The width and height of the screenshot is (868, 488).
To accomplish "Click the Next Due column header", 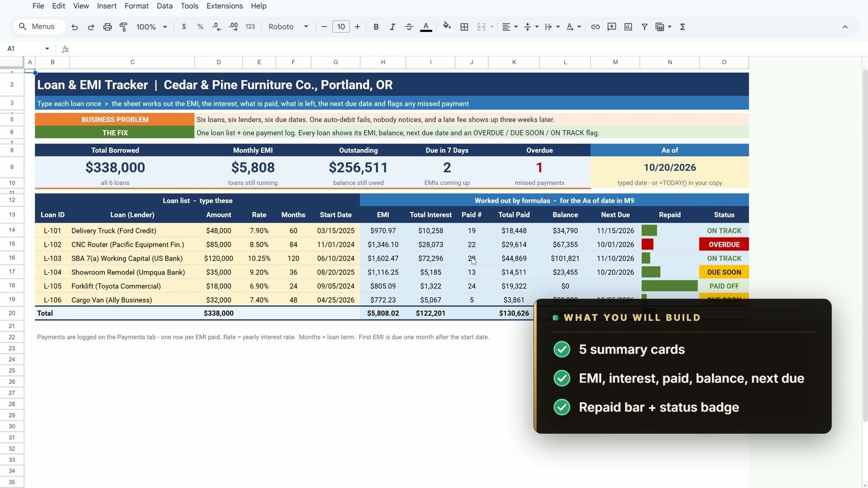I will pyautogui.click(x=615, y=215).
